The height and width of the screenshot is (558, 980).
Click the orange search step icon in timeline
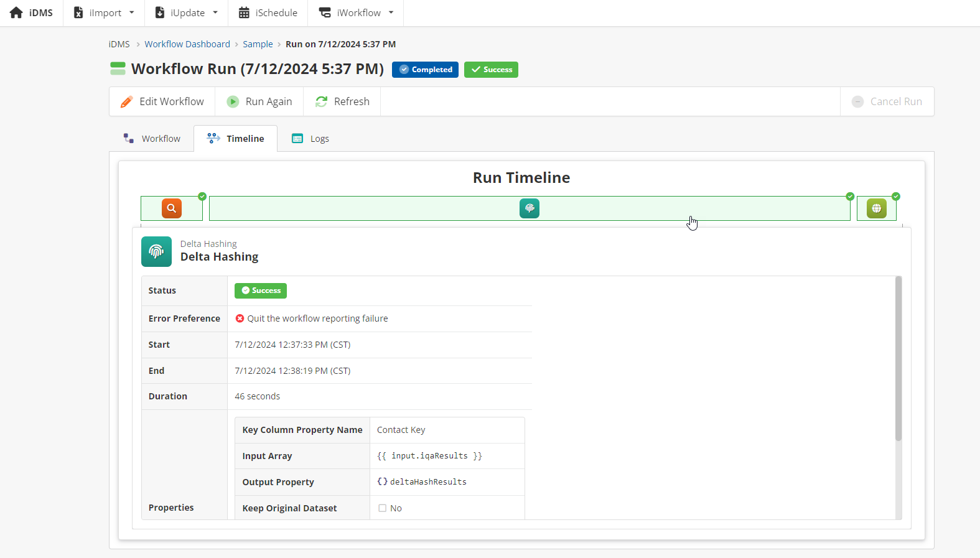172,208
